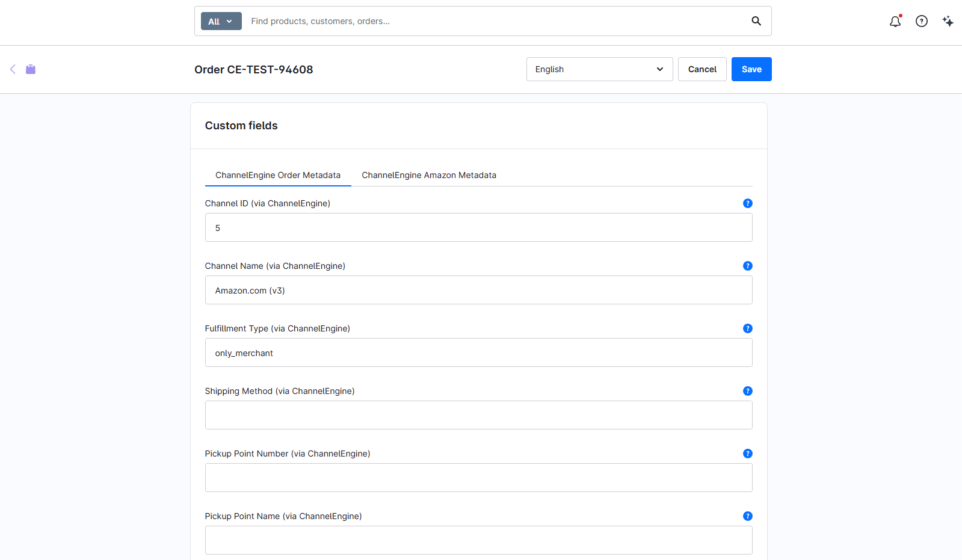Image resolution: width=962 pixels, height=560 pixels.
Task: Open the All search filter dropdown
Action: point(221,21)
